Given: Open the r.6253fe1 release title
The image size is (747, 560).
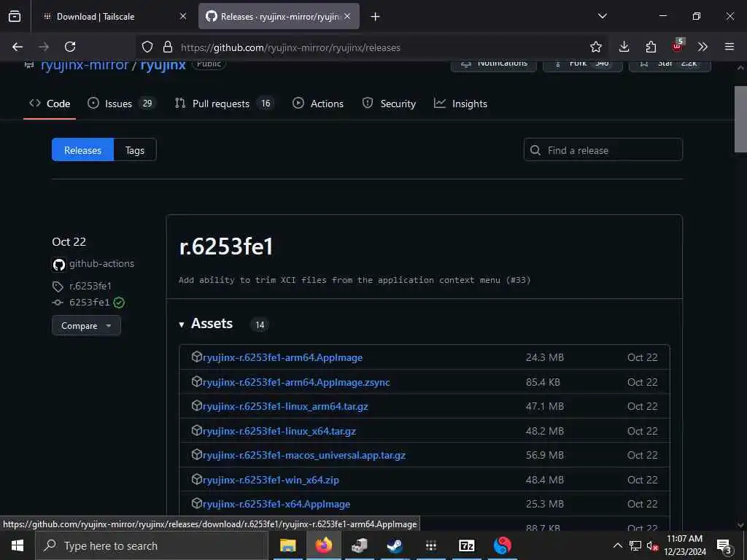Looking at the screenshot, I should (x=226, y=246).
